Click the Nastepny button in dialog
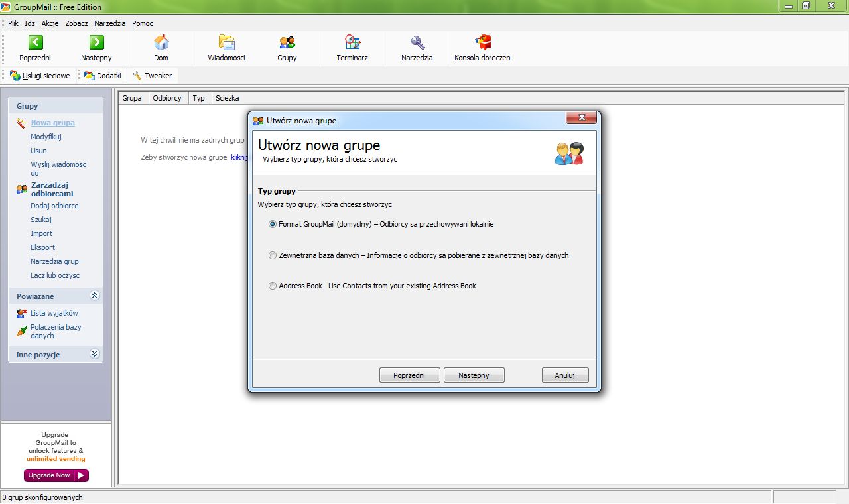The height and width of the screenshot is (504, 849). (x=474, y=375)
